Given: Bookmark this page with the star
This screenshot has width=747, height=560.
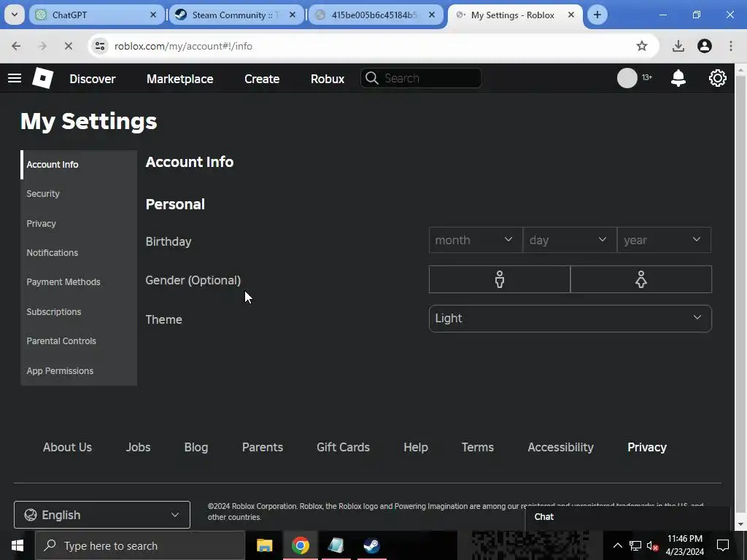Looking at the screenshot, I should tap(642, 46).
